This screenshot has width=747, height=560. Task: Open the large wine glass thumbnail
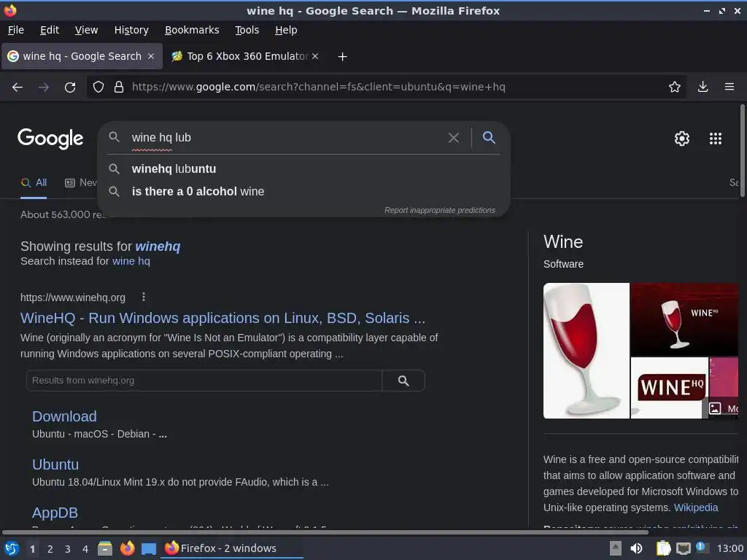pos(587,351)
